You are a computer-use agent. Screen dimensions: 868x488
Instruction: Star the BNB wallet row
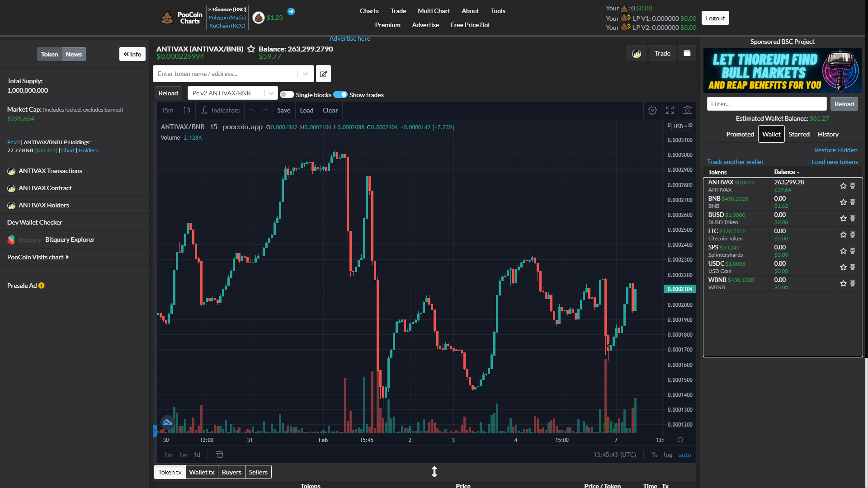pos(843,202)
